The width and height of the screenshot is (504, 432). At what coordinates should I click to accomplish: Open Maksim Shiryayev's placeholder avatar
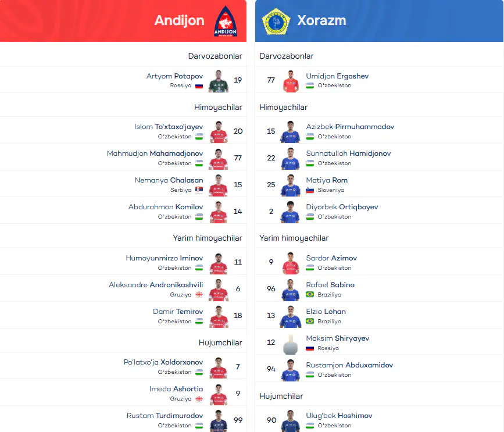(x=290, y=344)
